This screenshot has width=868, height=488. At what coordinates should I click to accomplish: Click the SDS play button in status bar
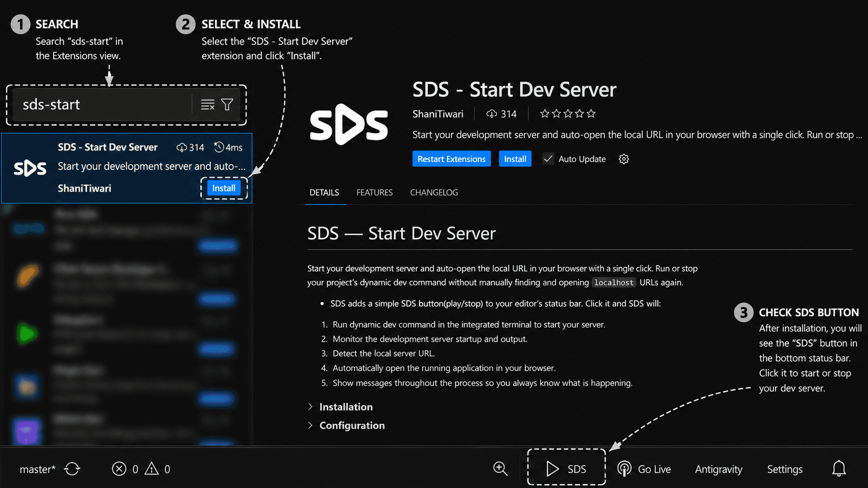(566, 469)
